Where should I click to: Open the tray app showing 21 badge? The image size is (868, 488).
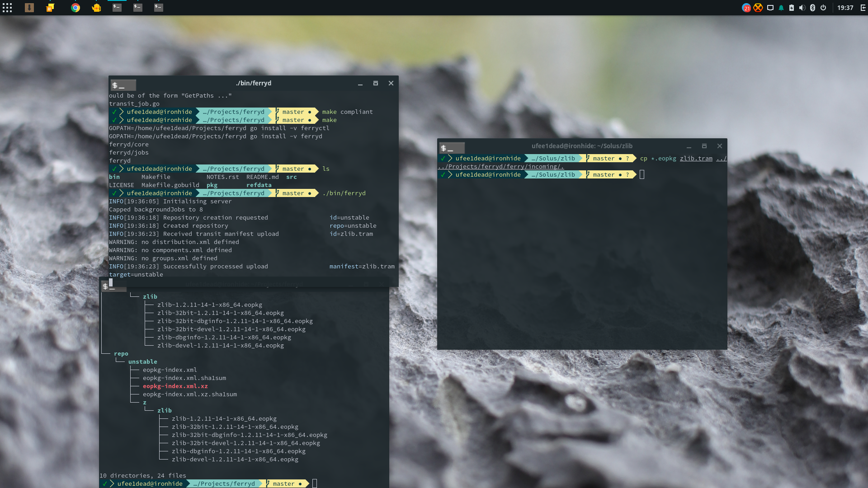point(746,8)
